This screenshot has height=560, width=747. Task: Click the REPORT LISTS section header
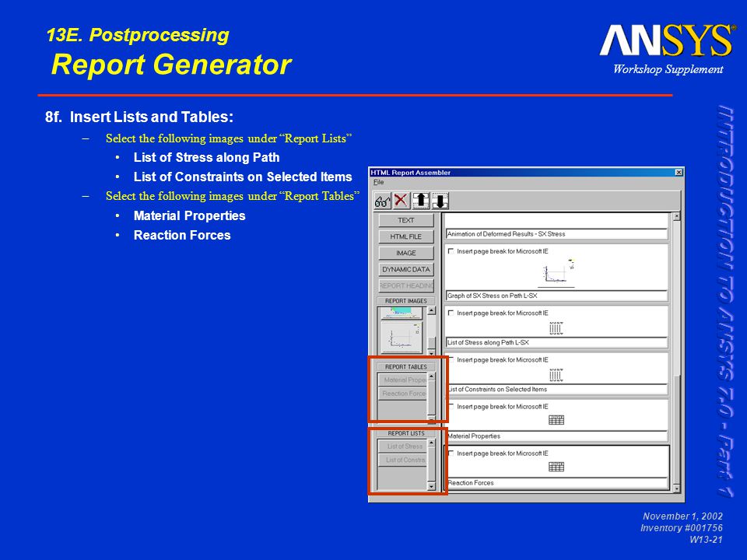[406, 433]
